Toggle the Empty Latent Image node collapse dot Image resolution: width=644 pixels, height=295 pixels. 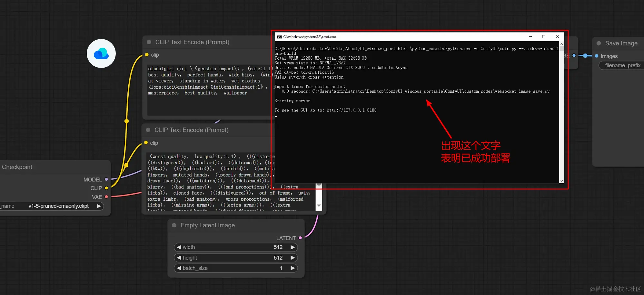174,225
